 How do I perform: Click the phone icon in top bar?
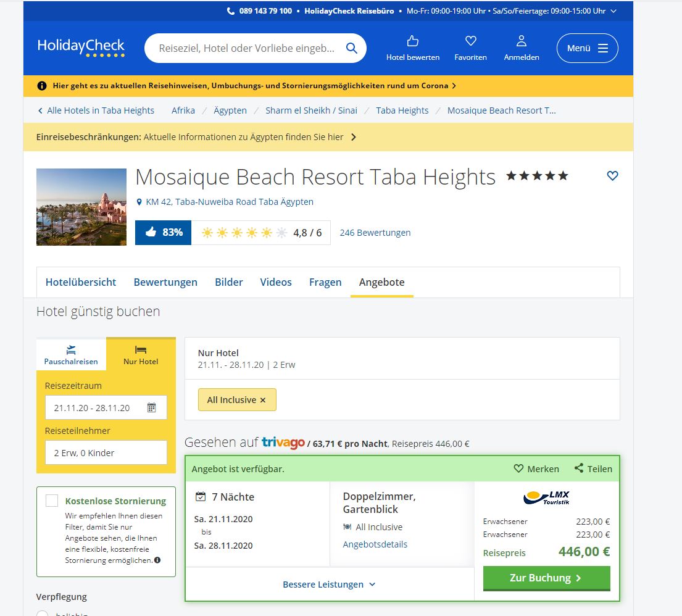click(231, 11)
